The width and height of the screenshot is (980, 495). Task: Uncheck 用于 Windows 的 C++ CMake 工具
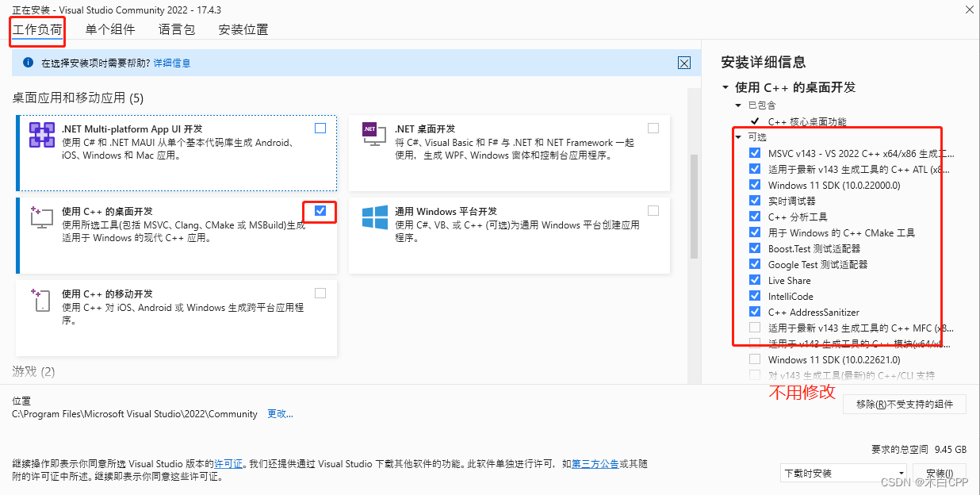click(x=755, y=232)
